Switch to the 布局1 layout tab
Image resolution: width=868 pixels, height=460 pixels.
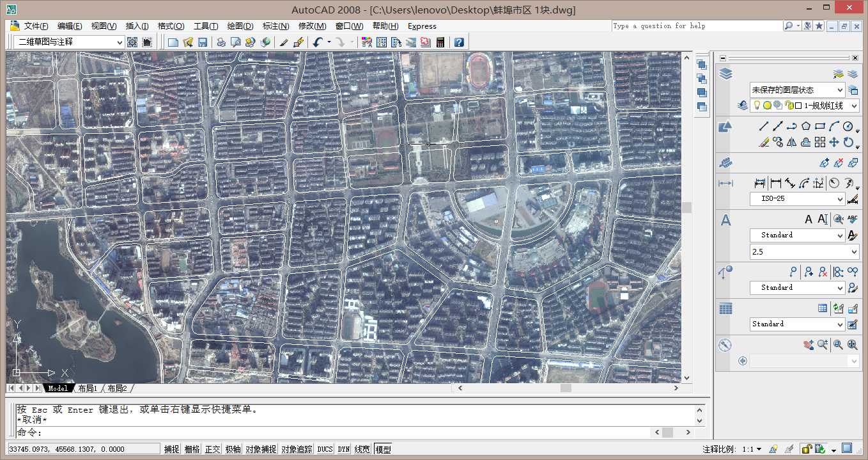[86, 388]
